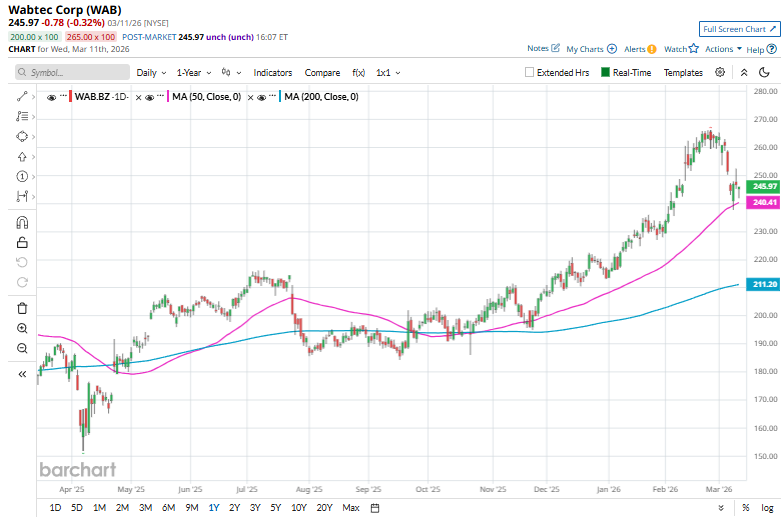Image resolution: width=783 pixels, height=521 pixels.
Task: Select the trend line drawing tool
Action: click(x=22, y=96)
